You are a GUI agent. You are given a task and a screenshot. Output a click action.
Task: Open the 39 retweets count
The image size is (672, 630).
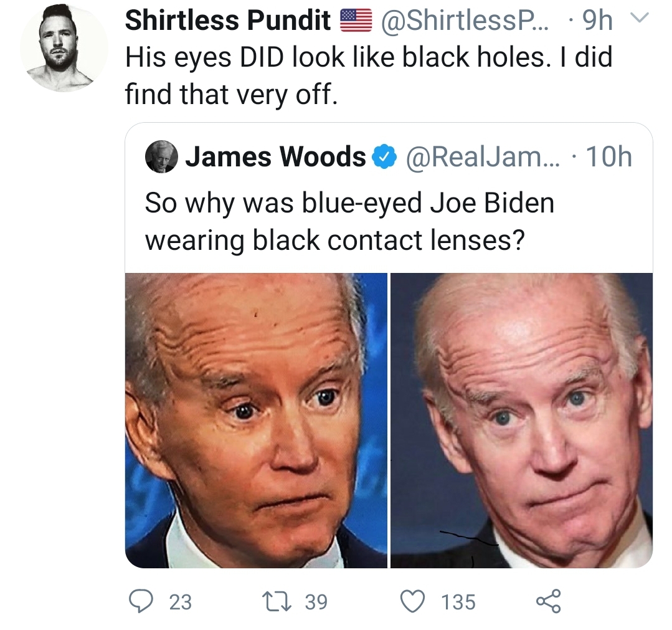click(x=316, y=602)
